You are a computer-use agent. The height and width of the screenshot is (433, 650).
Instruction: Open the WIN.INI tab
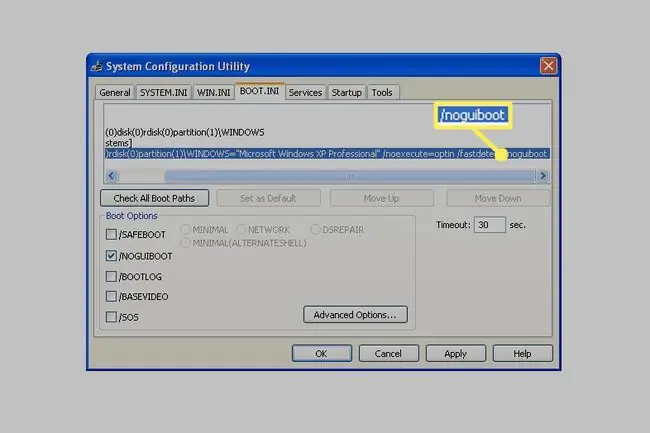pyautogui.click(x=213, y=92)
